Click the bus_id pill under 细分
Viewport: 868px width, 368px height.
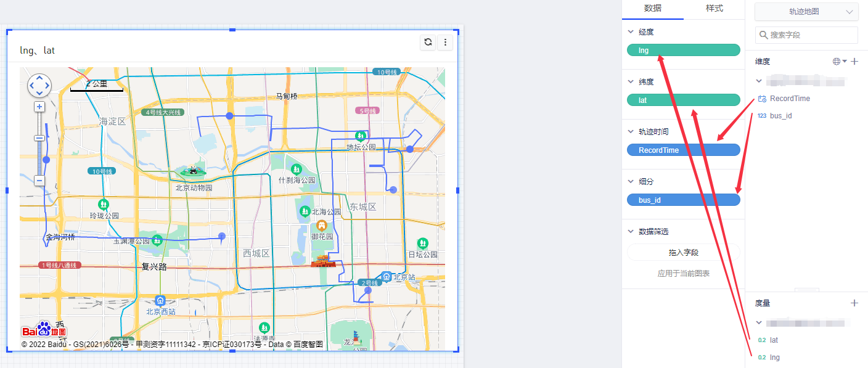pyautogui.click(x=683, y=200)
